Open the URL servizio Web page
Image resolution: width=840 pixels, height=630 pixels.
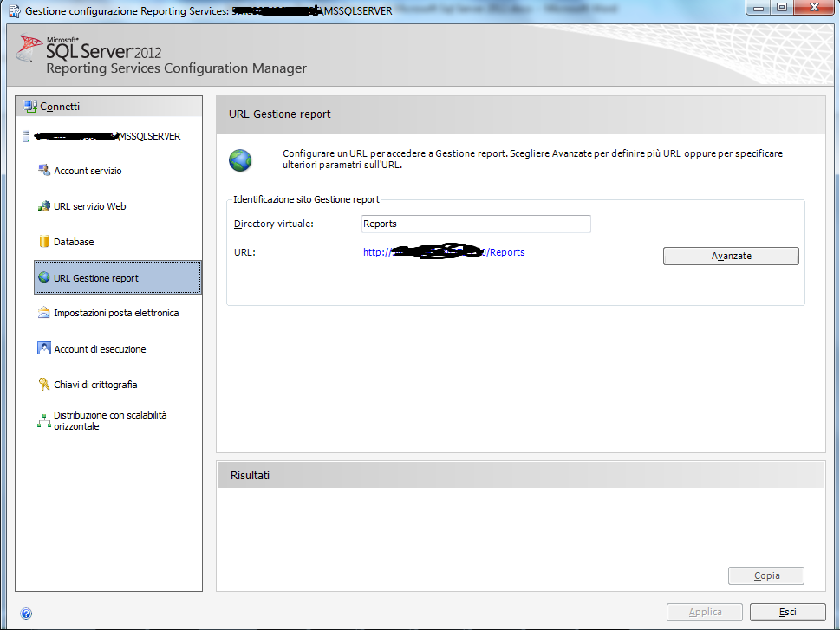point(89,206)
